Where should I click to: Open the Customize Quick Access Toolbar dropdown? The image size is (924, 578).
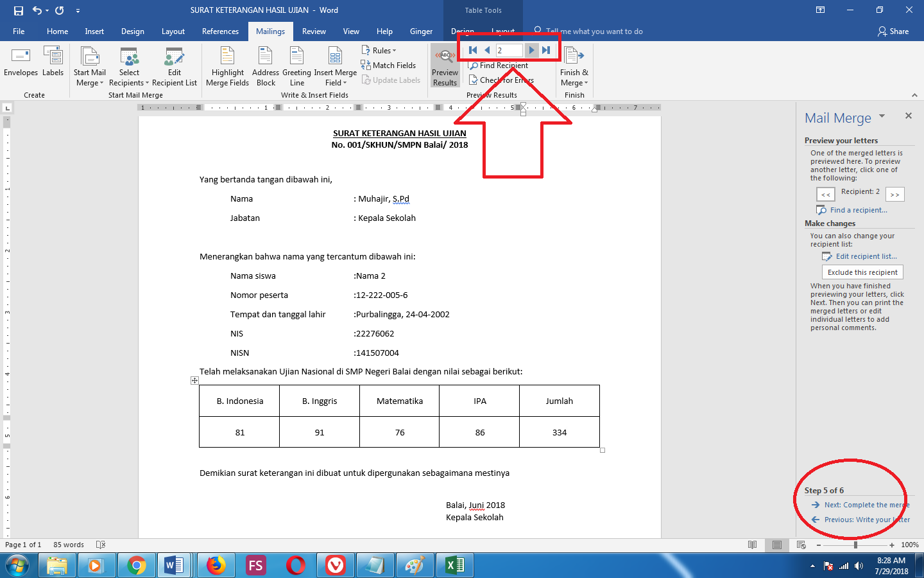click(x=78, y=10)
